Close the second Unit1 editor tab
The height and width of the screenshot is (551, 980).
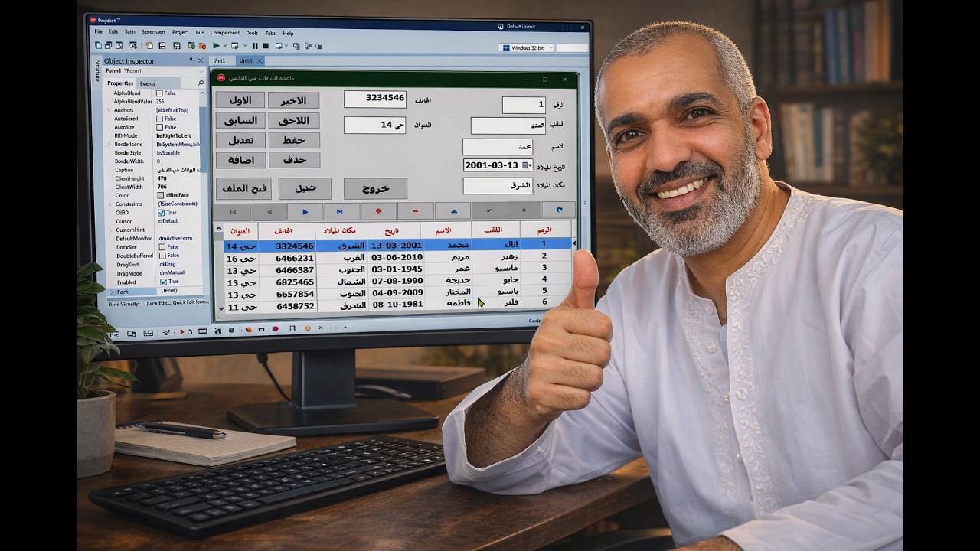point(260,60)
